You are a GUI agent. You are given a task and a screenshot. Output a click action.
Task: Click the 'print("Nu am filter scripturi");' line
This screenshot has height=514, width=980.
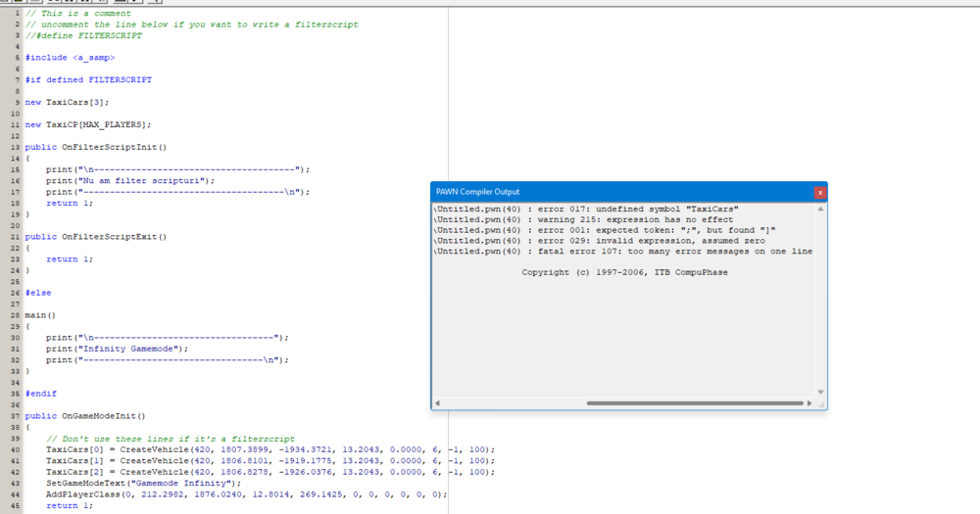130,180
